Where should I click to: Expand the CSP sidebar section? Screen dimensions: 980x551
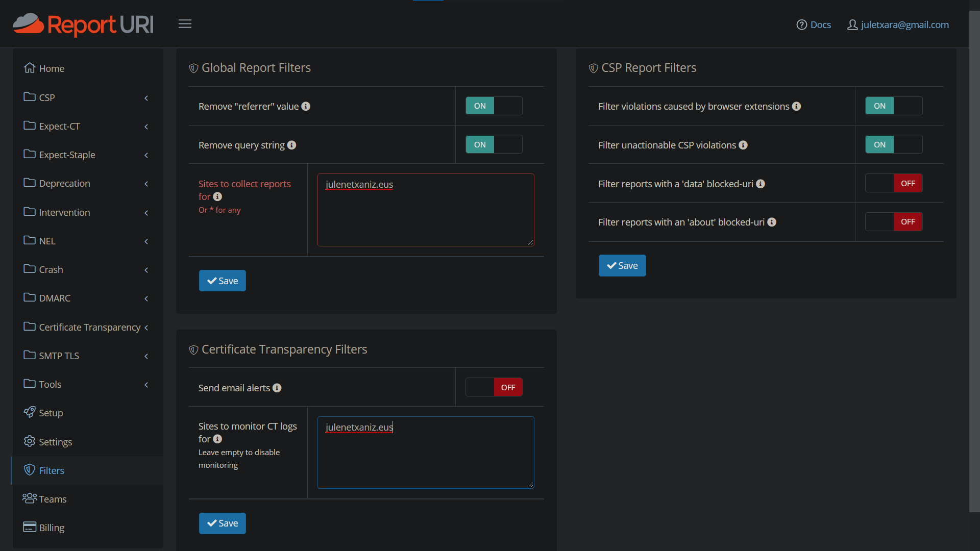click(x=146, y=98)
